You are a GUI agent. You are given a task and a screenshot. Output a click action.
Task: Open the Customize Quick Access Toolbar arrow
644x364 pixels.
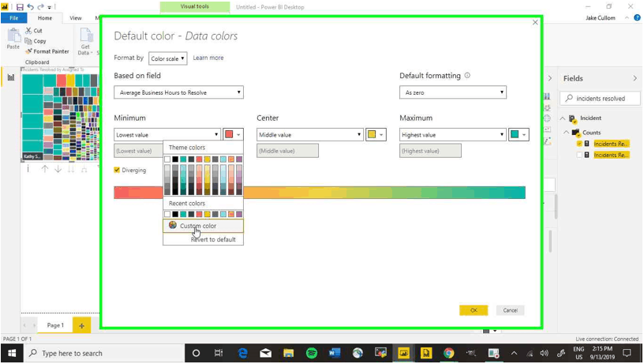tap(49, 7)
